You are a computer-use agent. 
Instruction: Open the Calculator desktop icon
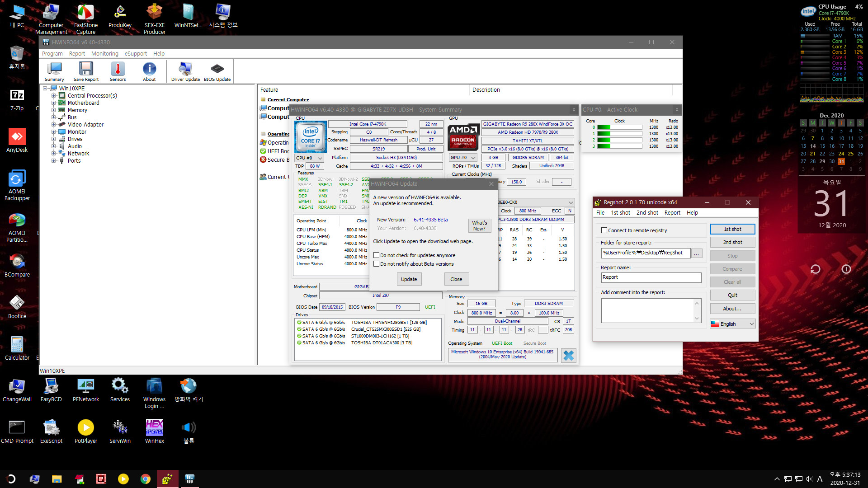tap(17, 348)
